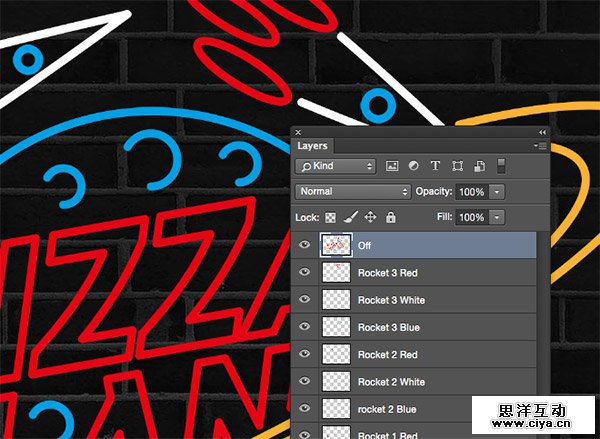Select the rocket 2 Blue thumbnail
600x439 pixels.
[x=336, y=409]
